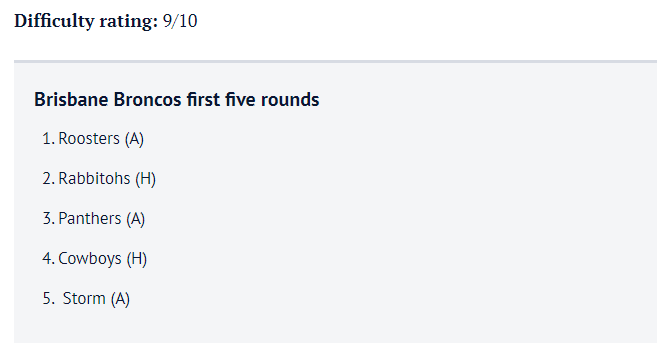
Task: Click the bold 'Difficulty rating:' label
Action: [x=86, y=21]
